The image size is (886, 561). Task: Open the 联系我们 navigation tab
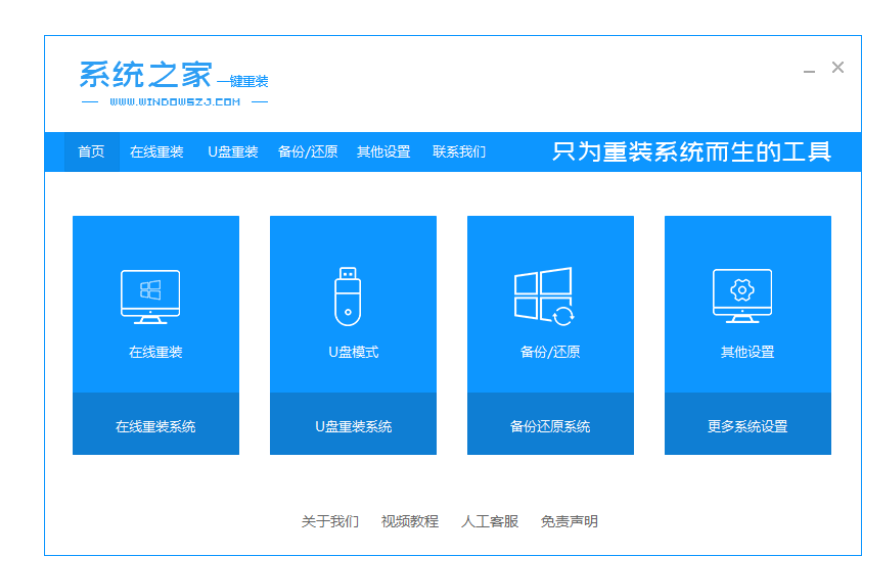[x=459, y=152]
